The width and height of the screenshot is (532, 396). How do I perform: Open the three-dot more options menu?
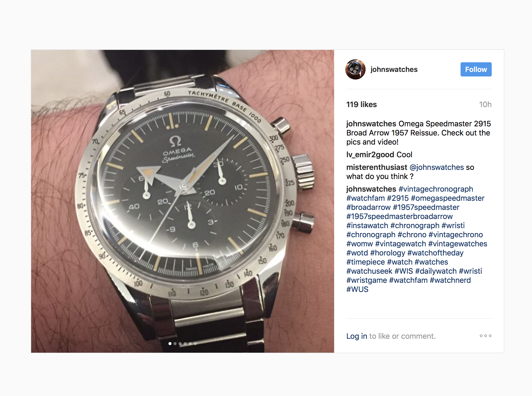(485, 336)
